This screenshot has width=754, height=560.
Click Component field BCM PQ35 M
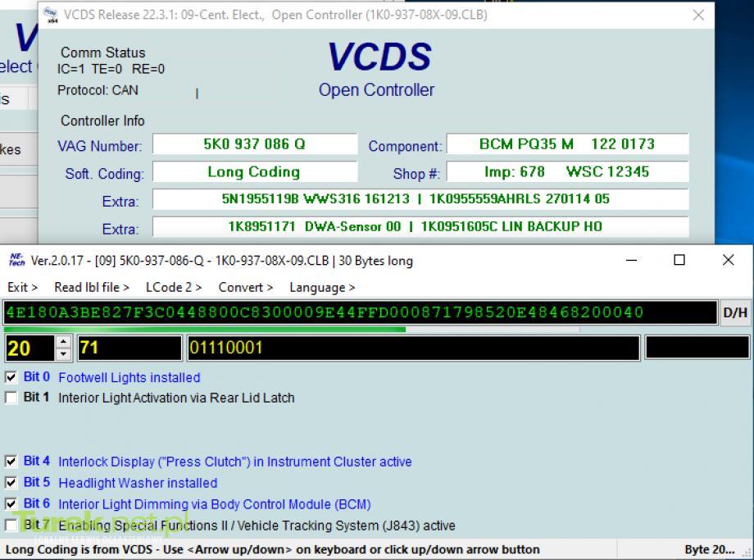click(567, 143)
